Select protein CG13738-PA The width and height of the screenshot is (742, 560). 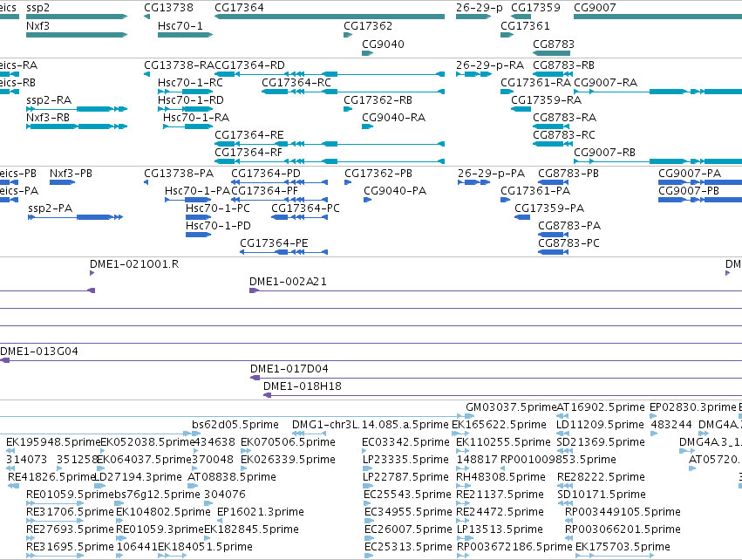click(146, 182)
